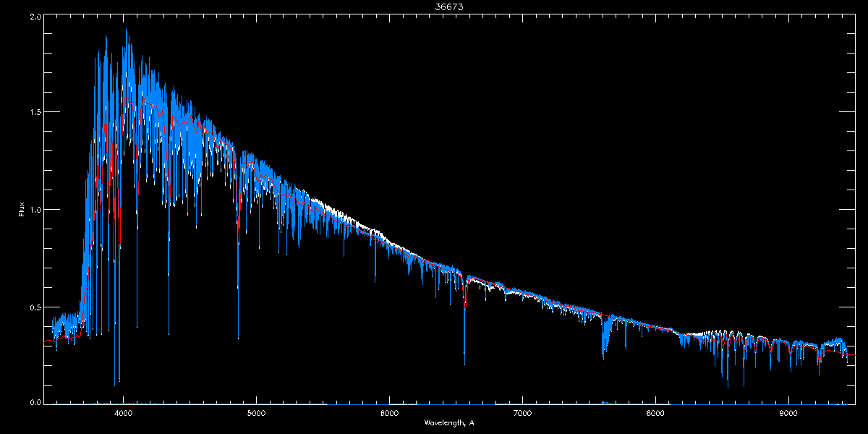Click the 1.0 flux tick label

coord(35,210)
